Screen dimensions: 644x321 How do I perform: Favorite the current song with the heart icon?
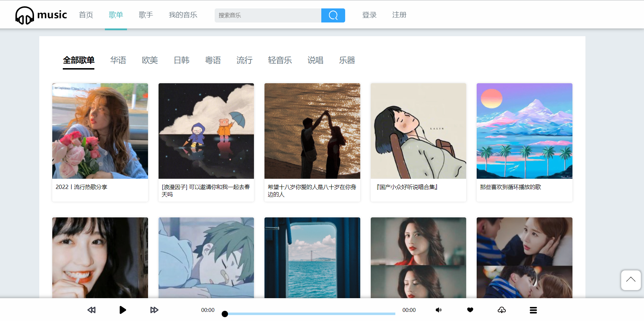(470, 310)
